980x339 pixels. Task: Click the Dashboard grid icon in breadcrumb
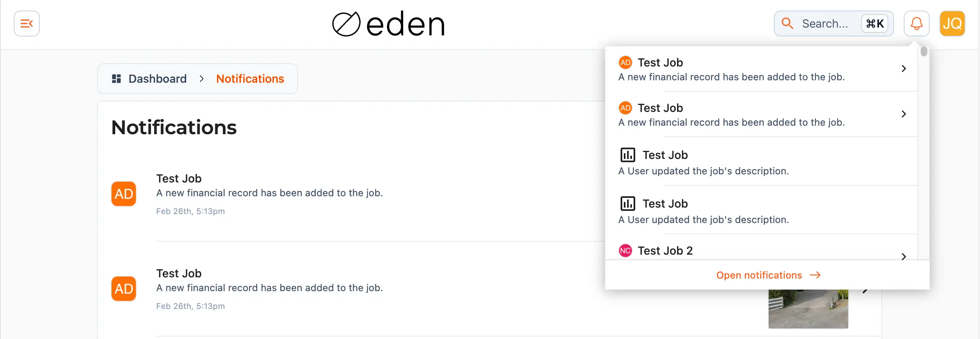116,79
